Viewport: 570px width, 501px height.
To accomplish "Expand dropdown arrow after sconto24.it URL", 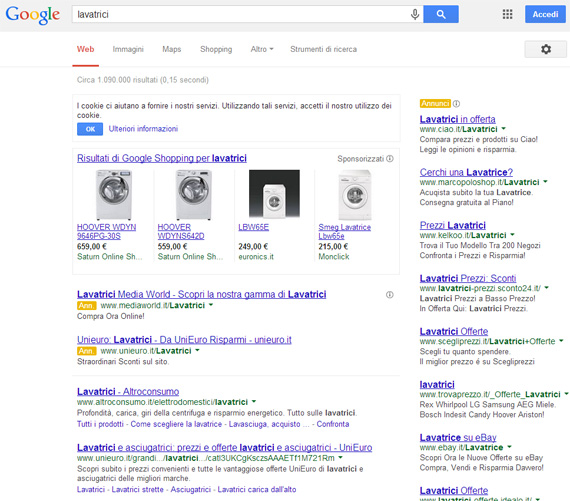I will pos(546,288).
